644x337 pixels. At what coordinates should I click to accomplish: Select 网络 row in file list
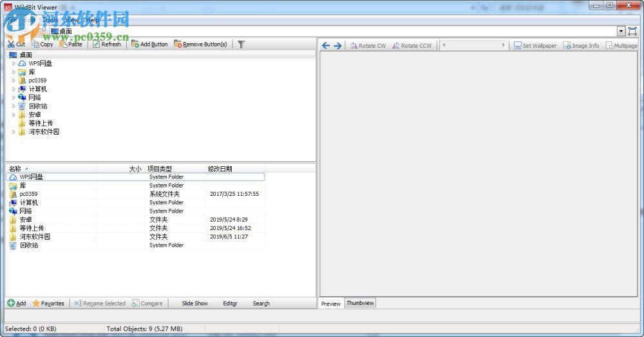(135, 211)
